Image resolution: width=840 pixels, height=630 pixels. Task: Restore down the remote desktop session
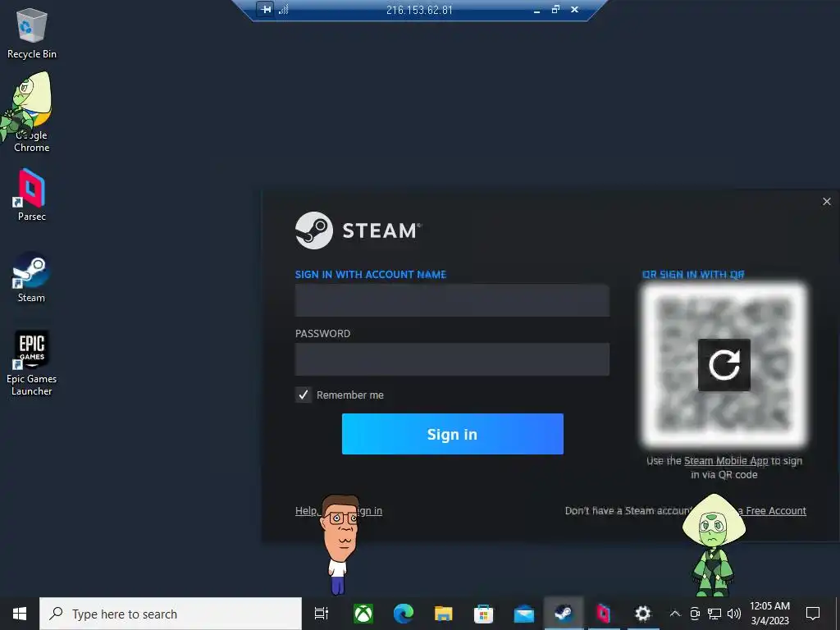point(555,10)
